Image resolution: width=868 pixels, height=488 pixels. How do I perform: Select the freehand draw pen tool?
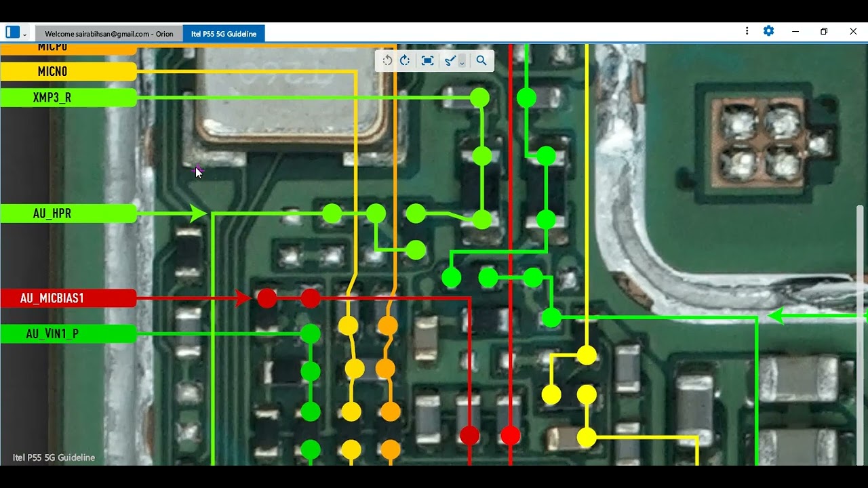449,60
